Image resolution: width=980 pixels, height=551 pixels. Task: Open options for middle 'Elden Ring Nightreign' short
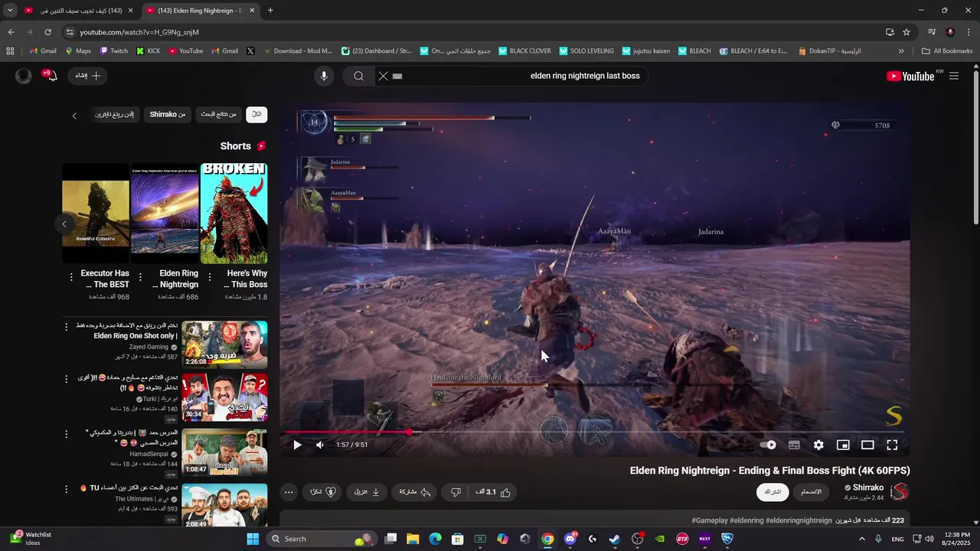(x=140, y=276)
